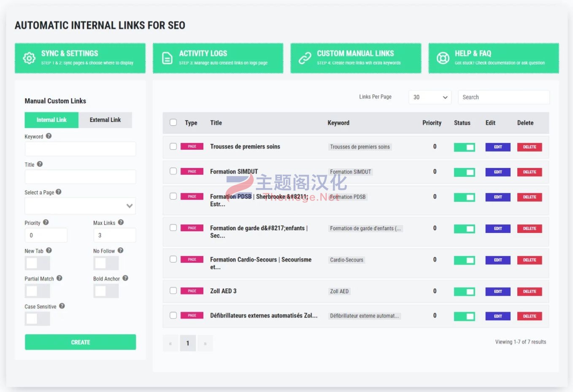Click the help icon next to Keyword
The width and height of the screenshot is (573, 392).
click(x=49, y=136)
